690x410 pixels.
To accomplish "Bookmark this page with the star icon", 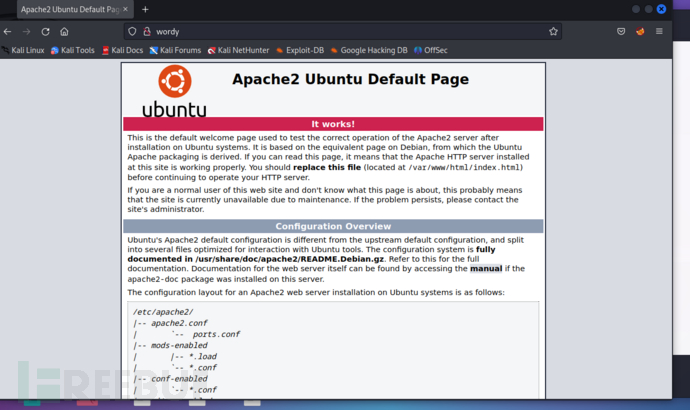I will coord(553,31).
